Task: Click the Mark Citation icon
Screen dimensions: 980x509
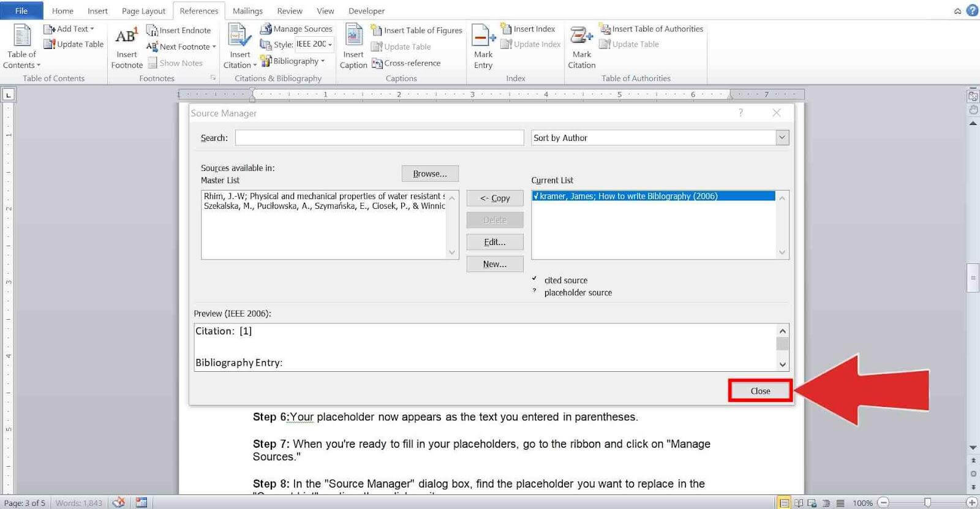Action: pos(581,36)
